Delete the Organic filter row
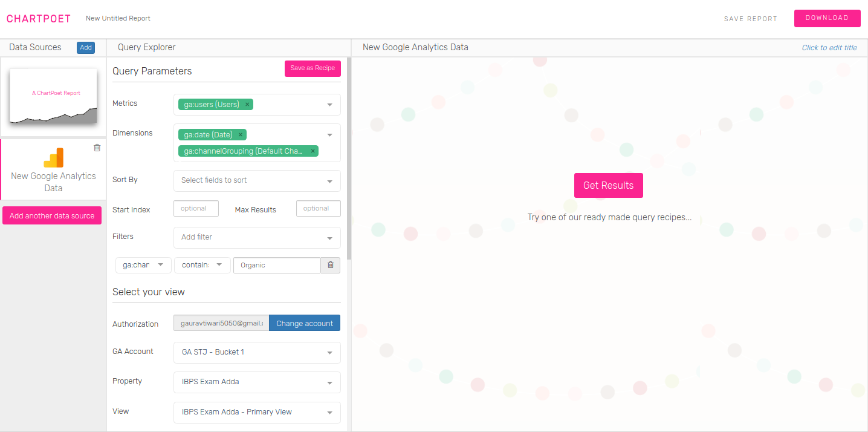This screenshot has height=432, width=868. pyautogui.click(x=331, y=265)
